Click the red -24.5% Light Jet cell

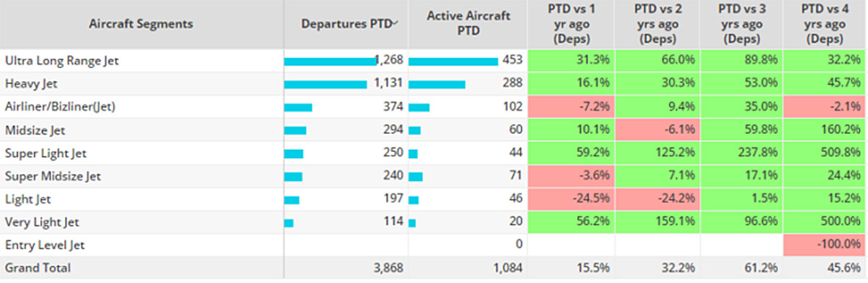572,199
